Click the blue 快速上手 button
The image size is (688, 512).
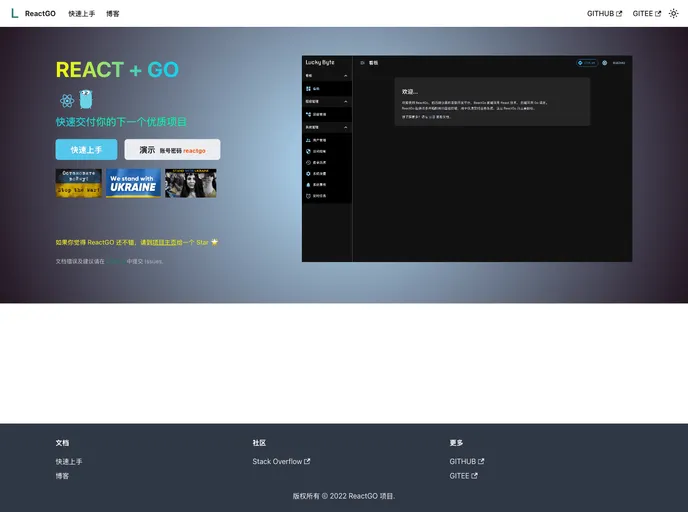pos(86,150)
